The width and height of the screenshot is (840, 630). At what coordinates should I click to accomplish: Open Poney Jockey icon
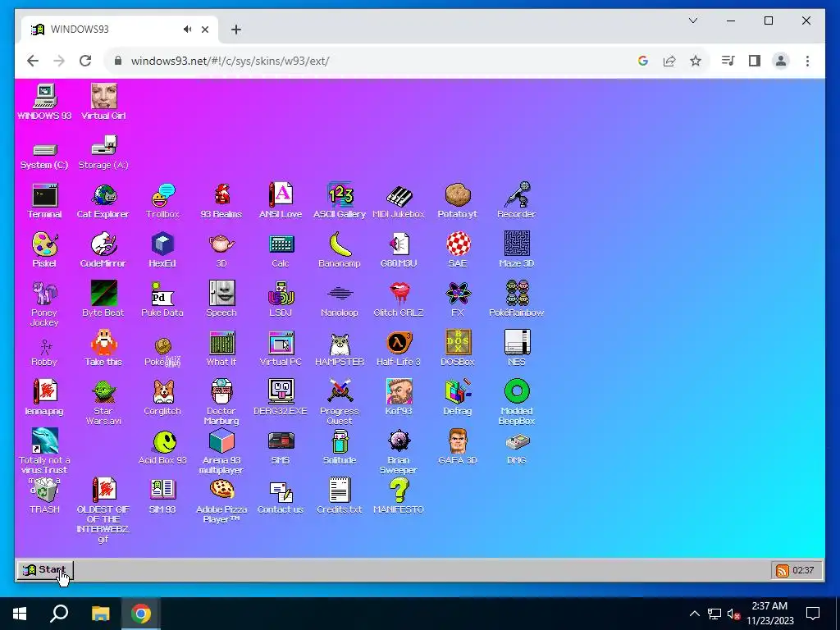pos(44,294)
